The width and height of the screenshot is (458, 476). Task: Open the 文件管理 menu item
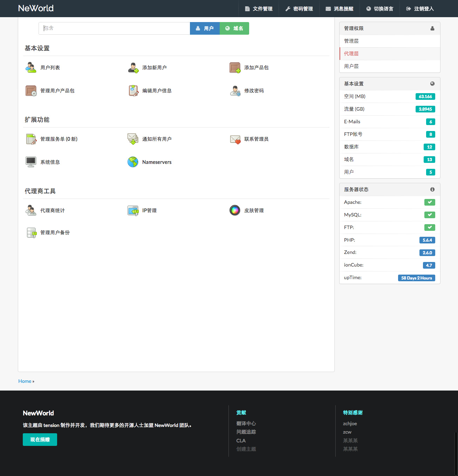point(259,9)
